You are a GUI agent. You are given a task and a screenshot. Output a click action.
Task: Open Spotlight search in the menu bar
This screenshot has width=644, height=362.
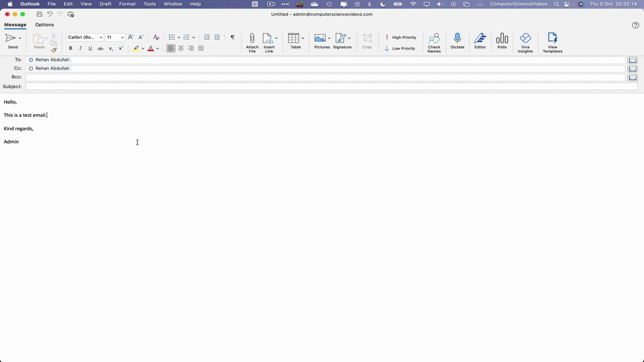click(556, 4)
